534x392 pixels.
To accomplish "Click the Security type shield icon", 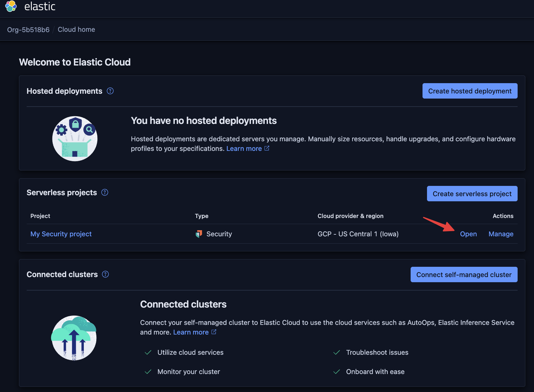I will 199,234.
